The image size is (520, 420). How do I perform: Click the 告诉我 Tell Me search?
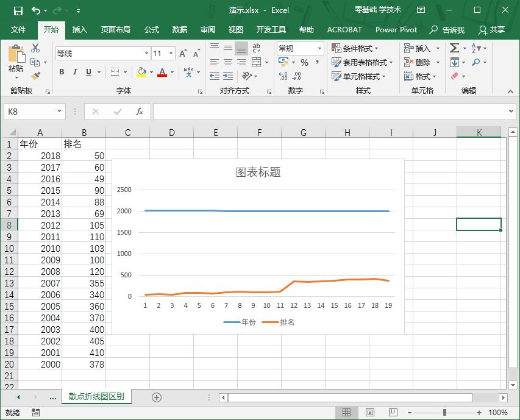[447, 30]
